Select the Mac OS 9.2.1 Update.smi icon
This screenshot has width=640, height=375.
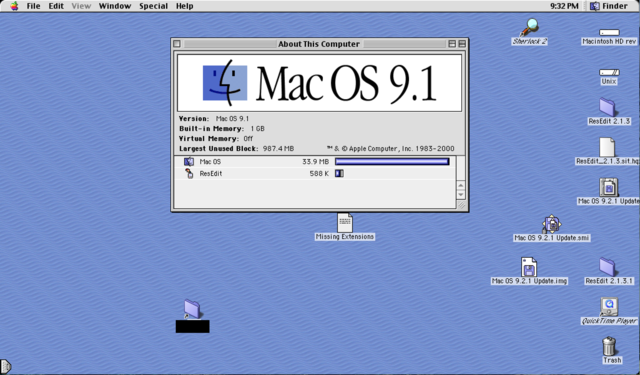[551, 224]
